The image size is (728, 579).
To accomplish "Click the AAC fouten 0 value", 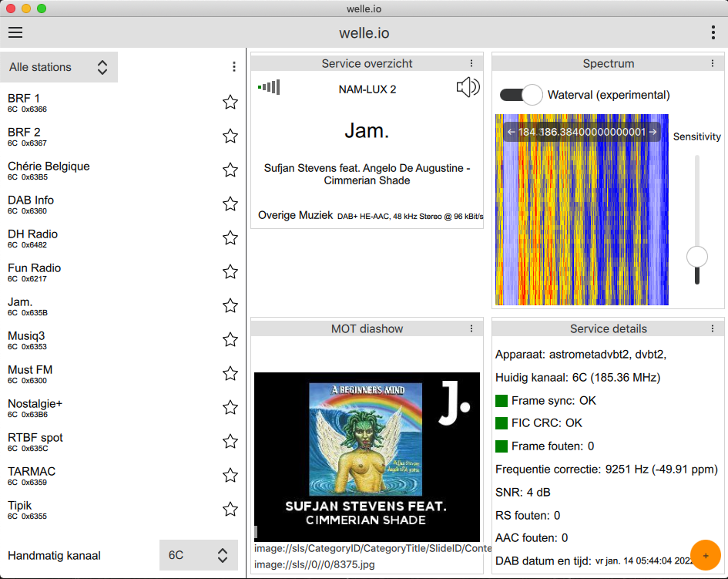I will pos(532,537).
